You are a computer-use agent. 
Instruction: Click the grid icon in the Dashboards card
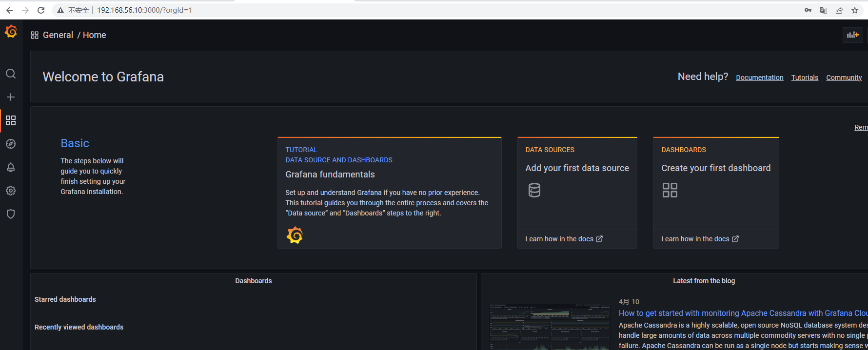670,190
